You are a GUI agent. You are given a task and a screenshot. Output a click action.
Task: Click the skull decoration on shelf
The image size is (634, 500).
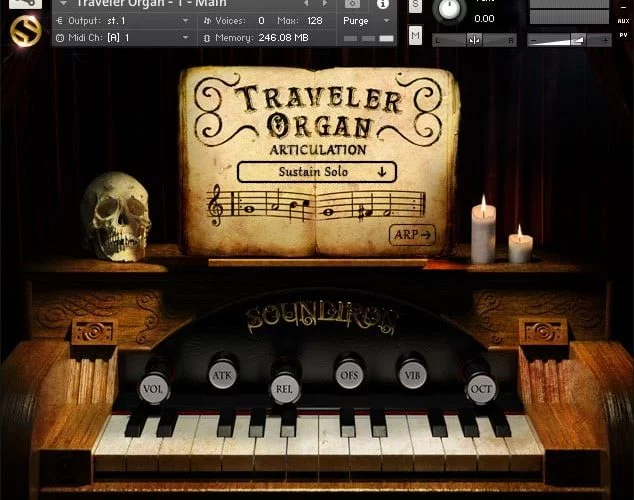(x=115, y=216)
